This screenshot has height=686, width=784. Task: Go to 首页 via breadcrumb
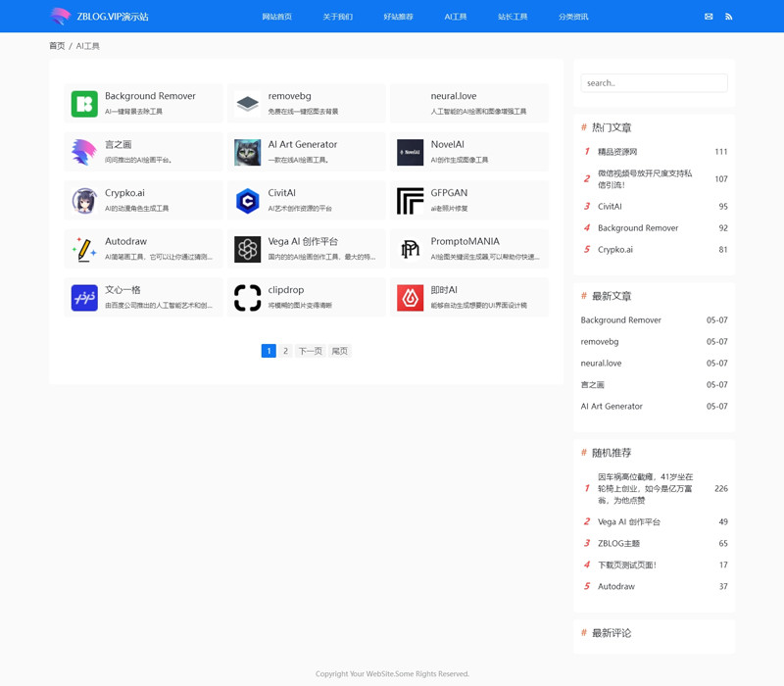57,46
